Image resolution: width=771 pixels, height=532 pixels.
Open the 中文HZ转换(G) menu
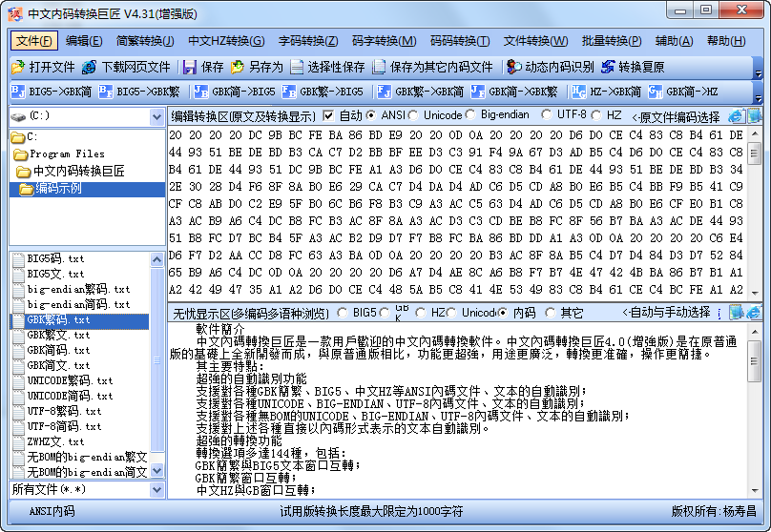pyautogui.click(x=226, y=41)
